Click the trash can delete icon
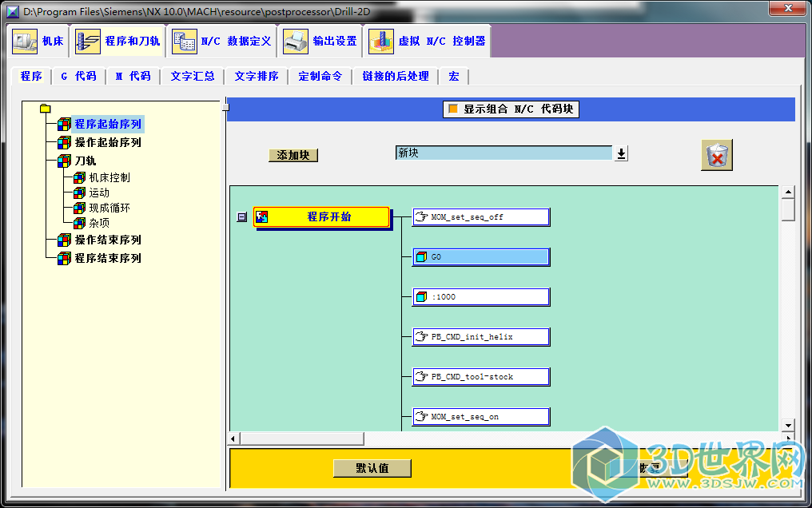The width and height of the screenshot is (812, 508). tap(717, 155)
